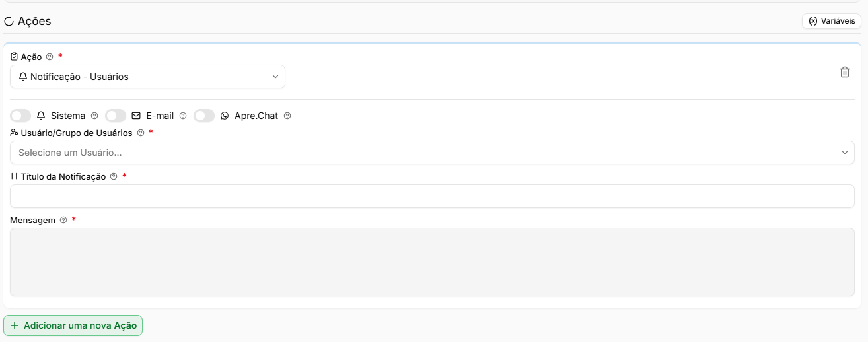This screenshot has height=342, width=868.
Task: Click Adicionar uma nova Ação button
Action: click(73, 325)
